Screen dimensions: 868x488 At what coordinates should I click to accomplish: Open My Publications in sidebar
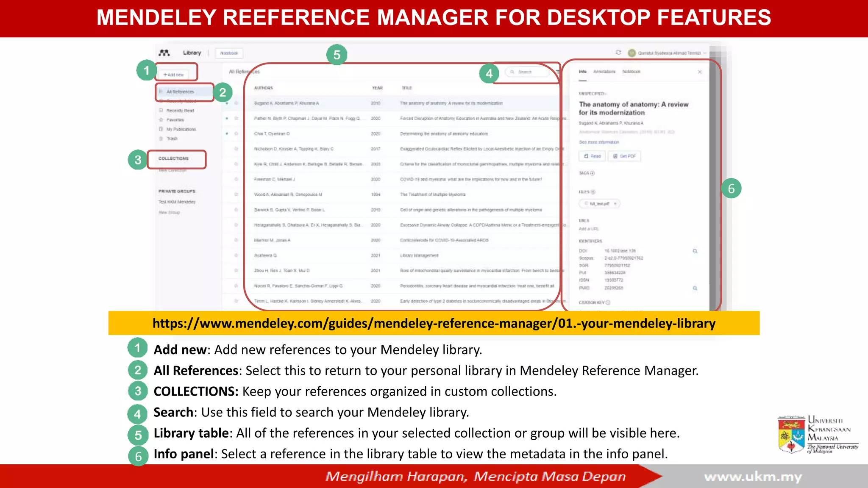[x=181, y=129]
